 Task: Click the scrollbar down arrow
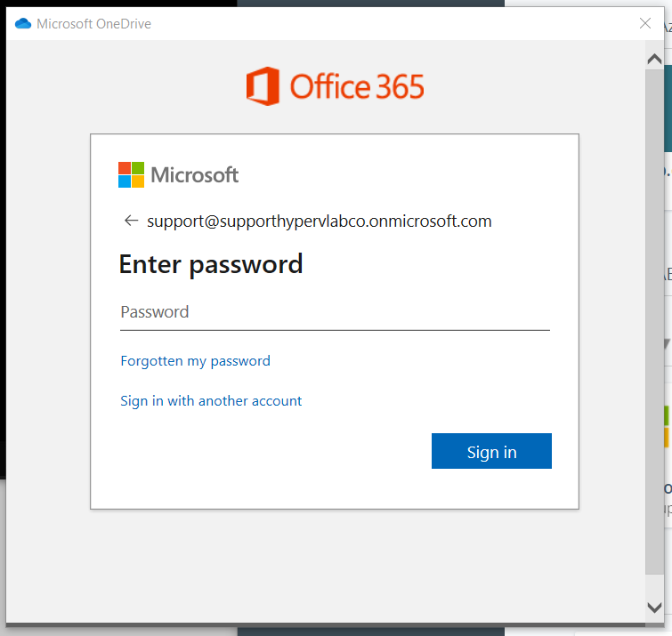[x=654, y=608]
